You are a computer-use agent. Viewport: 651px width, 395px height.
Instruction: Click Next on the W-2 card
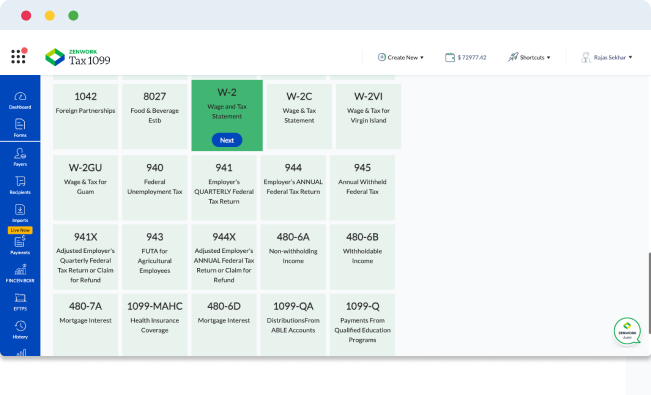[x=227, y=140]
